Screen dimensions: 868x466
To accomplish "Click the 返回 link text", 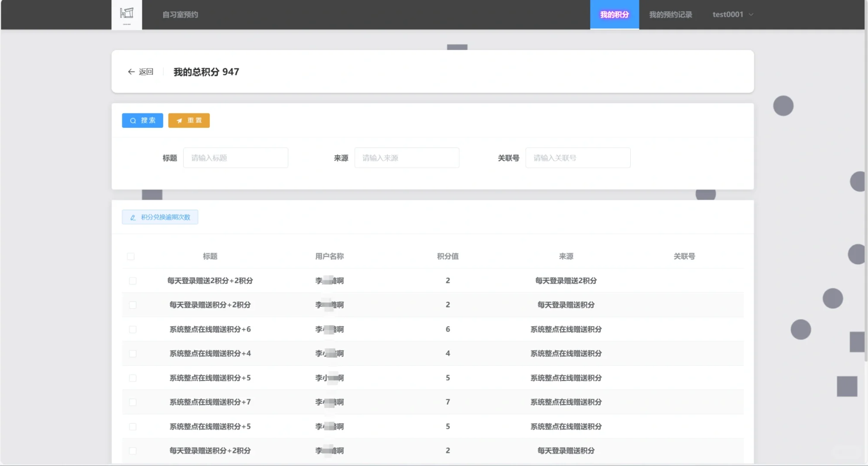I will [x=146, y=72].
